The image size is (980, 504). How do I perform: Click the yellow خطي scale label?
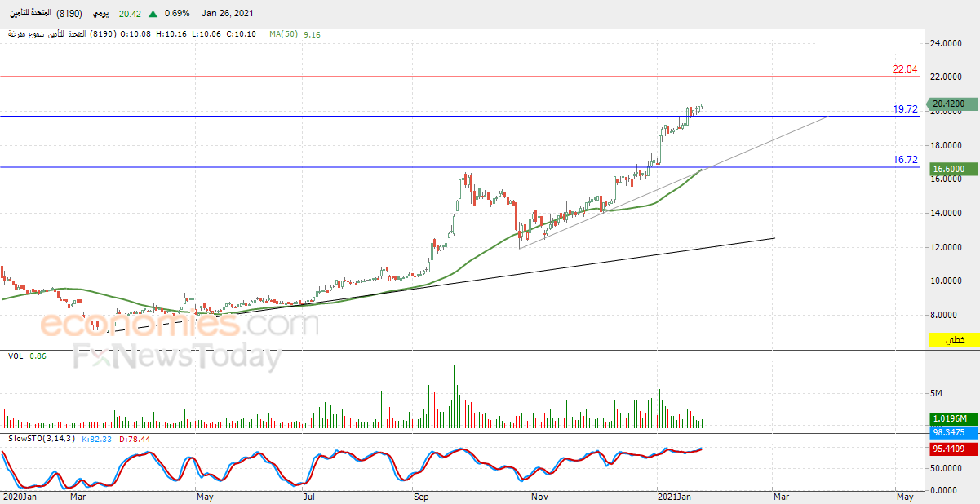pyautogui.click(x=954, y=340)
